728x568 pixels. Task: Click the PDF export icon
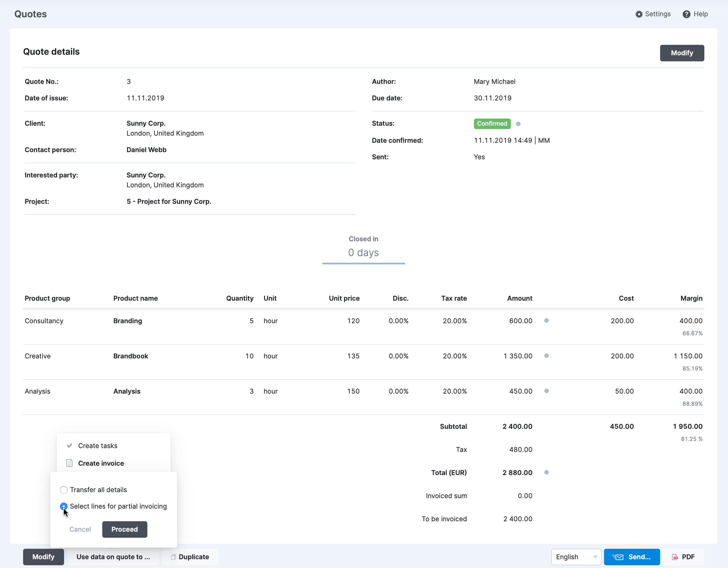click(x=675, y=557)
